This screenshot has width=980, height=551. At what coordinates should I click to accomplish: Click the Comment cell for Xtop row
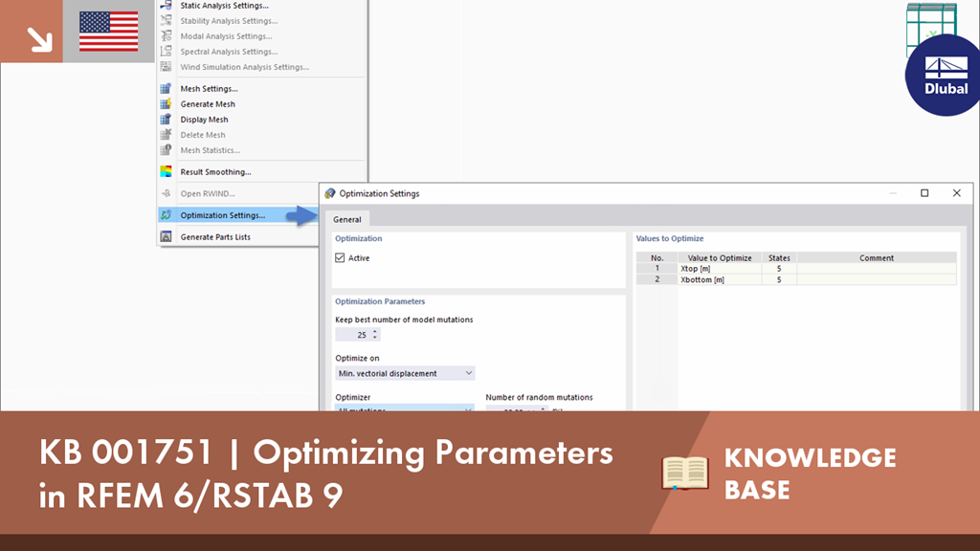tap(877, 269)
